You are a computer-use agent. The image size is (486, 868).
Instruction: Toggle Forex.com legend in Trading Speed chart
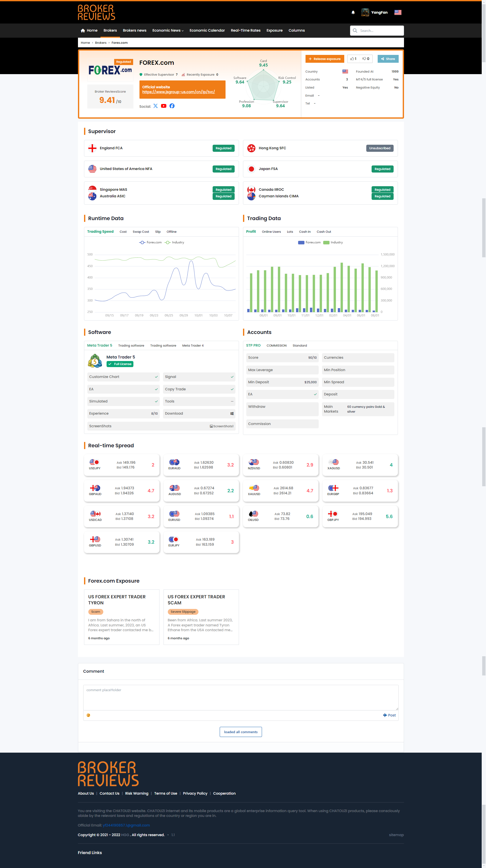150,242
